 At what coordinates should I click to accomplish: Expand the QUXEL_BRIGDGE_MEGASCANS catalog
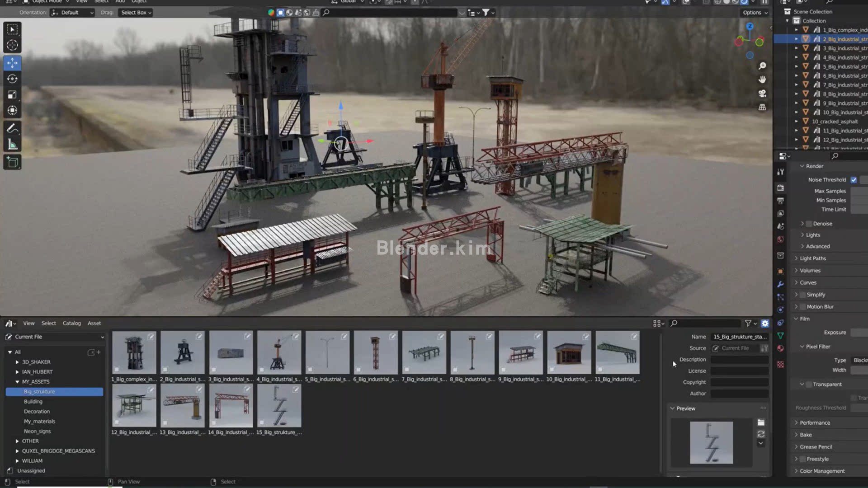[17, 451]
